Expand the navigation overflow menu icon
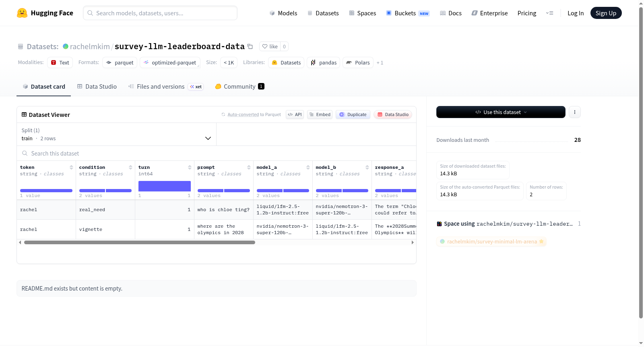 [x=549, y=13]
